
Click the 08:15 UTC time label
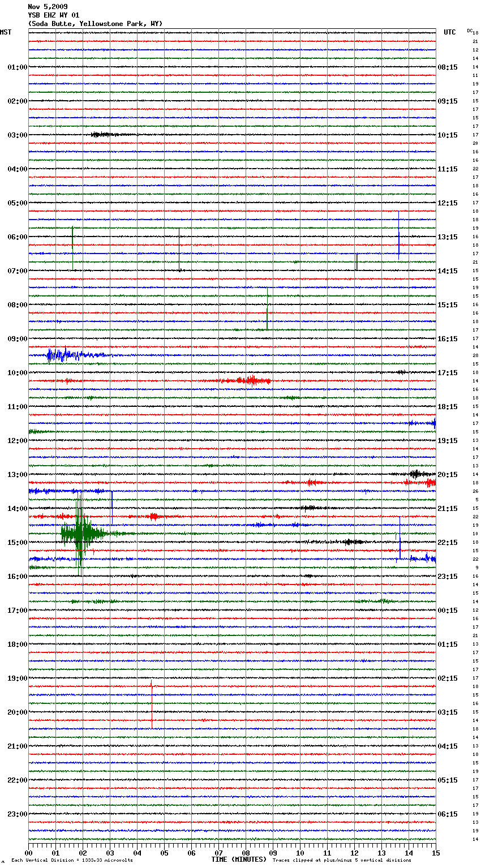[x=448, y=67]
